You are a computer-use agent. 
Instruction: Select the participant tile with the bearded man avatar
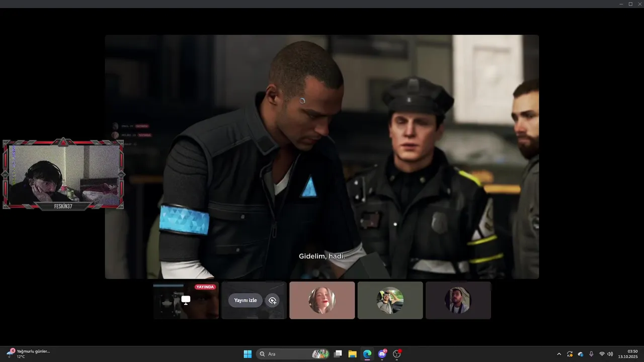(458, 300)
